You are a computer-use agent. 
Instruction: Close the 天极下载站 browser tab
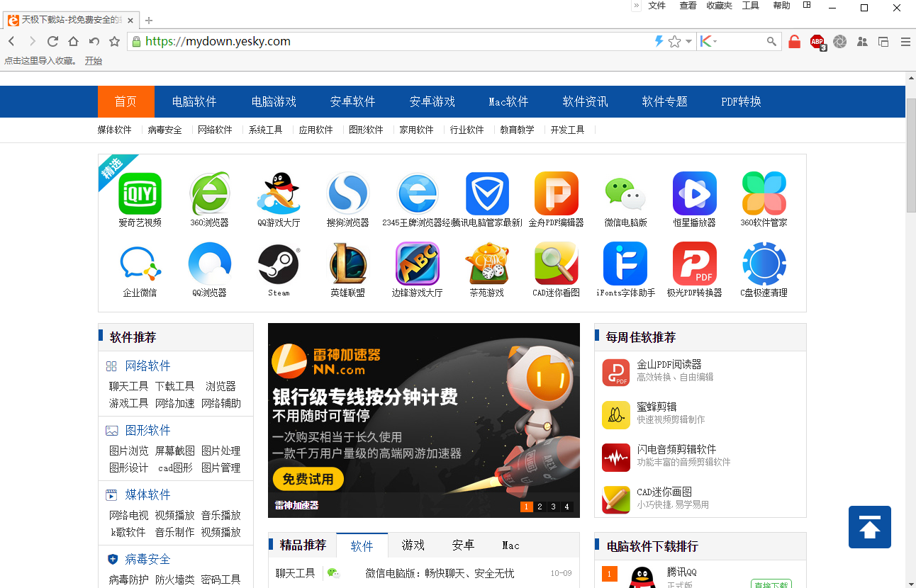(x=130, y=21)
